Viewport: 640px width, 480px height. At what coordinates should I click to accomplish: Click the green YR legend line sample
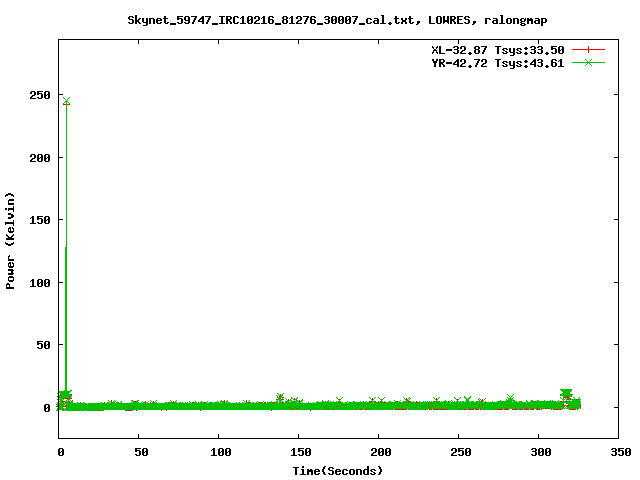point(588,63)
